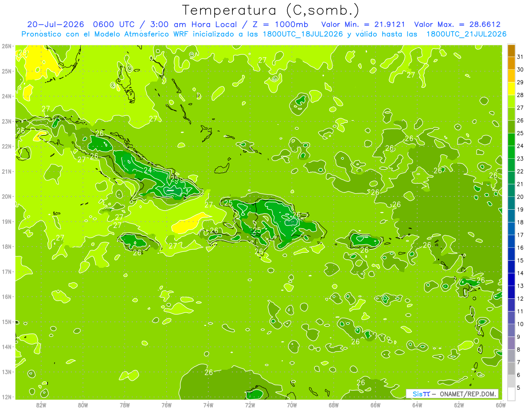Click the '24N' latitude axis label
The image size is (532, 411).
(x=7, y=96)
